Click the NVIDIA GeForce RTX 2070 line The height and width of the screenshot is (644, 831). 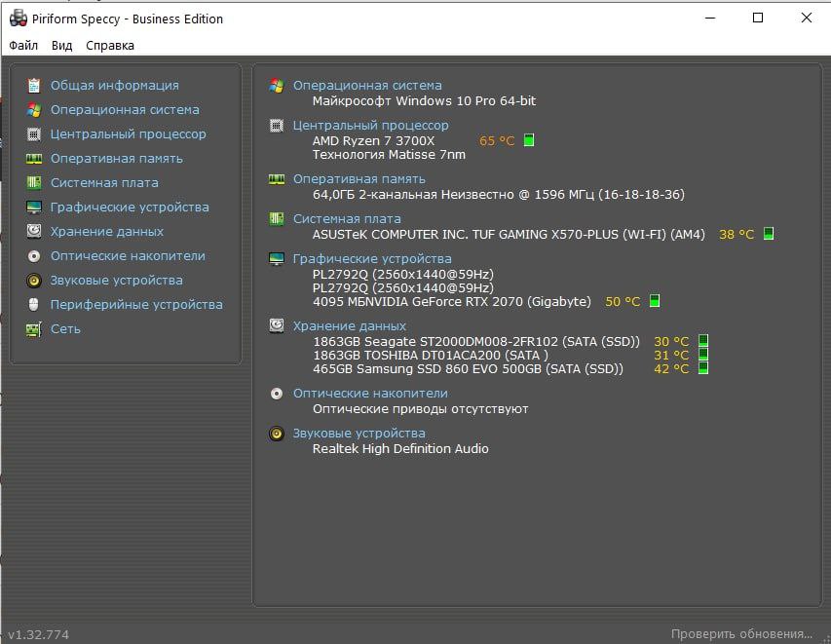pos(451,302)
